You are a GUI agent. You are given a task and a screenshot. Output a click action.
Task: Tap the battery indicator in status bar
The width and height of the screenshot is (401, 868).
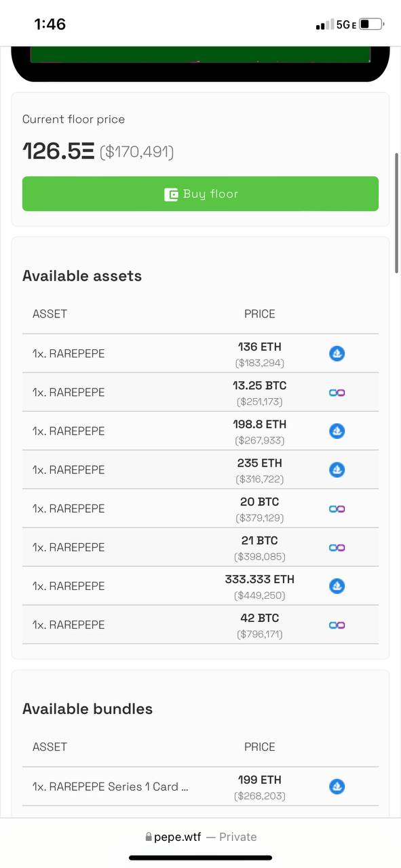[371, 24]
